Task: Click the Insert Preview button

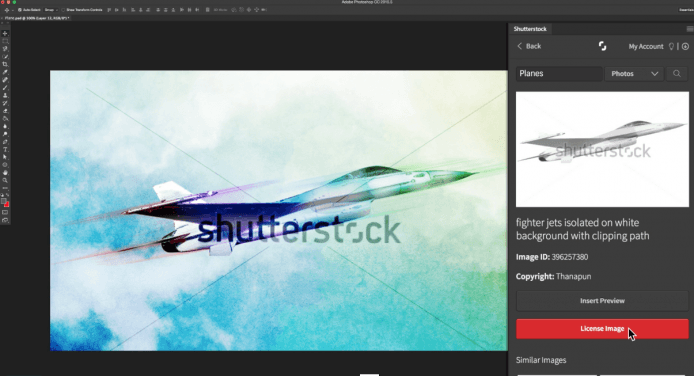Action: pos(602,301)
